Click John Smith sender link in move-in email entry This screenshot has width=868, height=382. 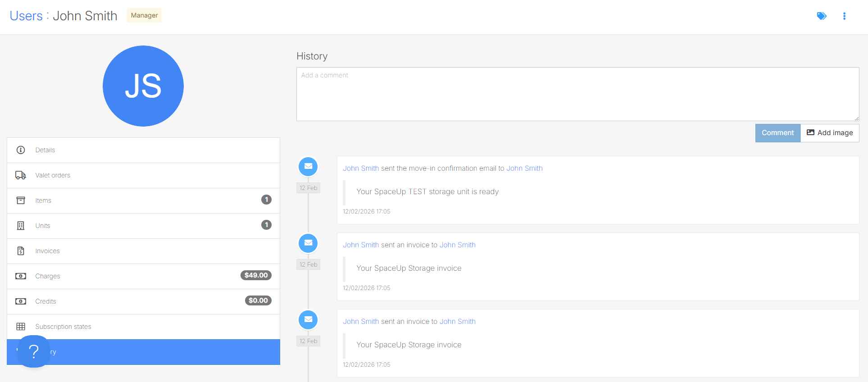(x=361, y=168)
